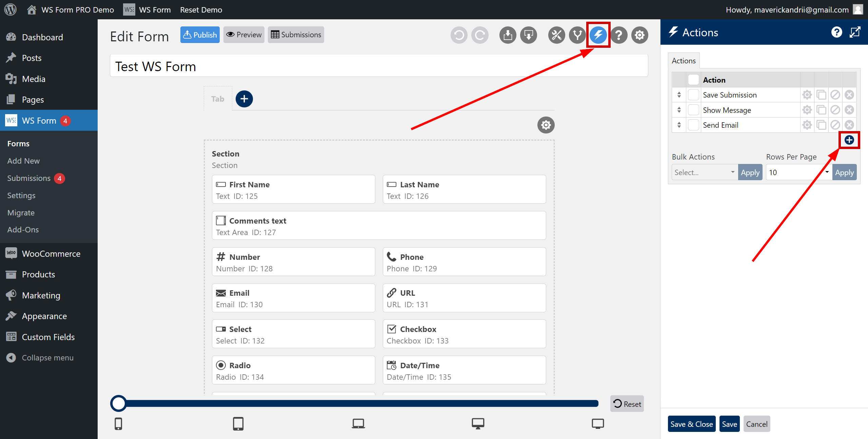
Task: Click the redo circular arrow icon
Action: tap(480, 35)
